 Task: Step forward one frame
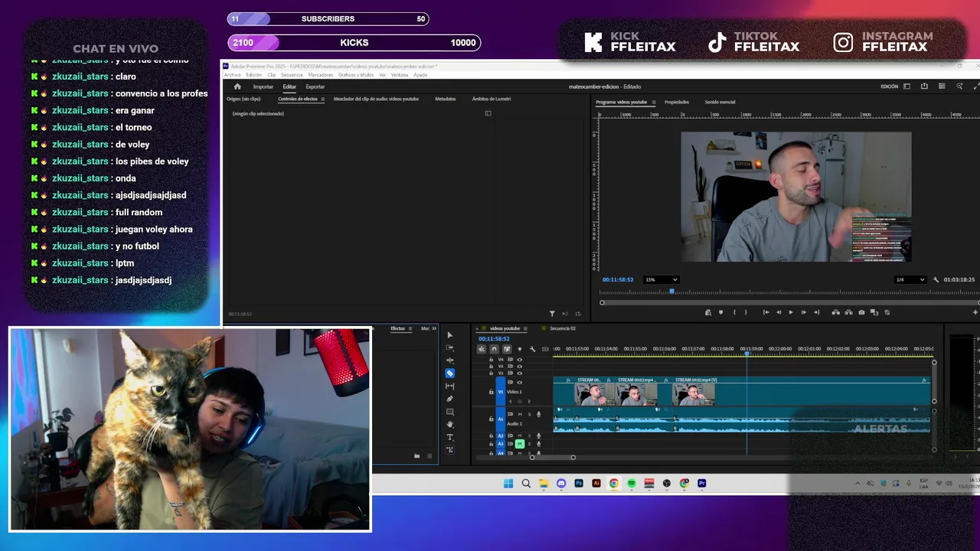point(804,312)
